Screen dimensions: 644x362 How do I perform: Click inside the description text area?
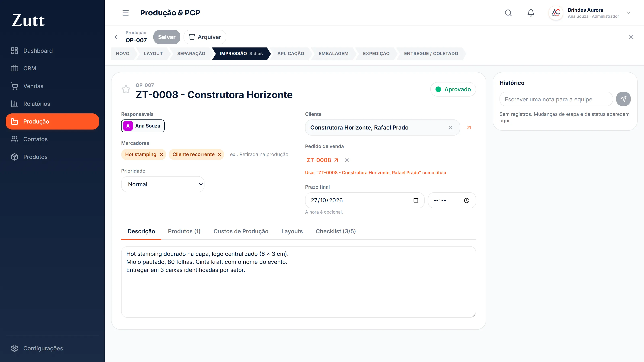point(298,282)
